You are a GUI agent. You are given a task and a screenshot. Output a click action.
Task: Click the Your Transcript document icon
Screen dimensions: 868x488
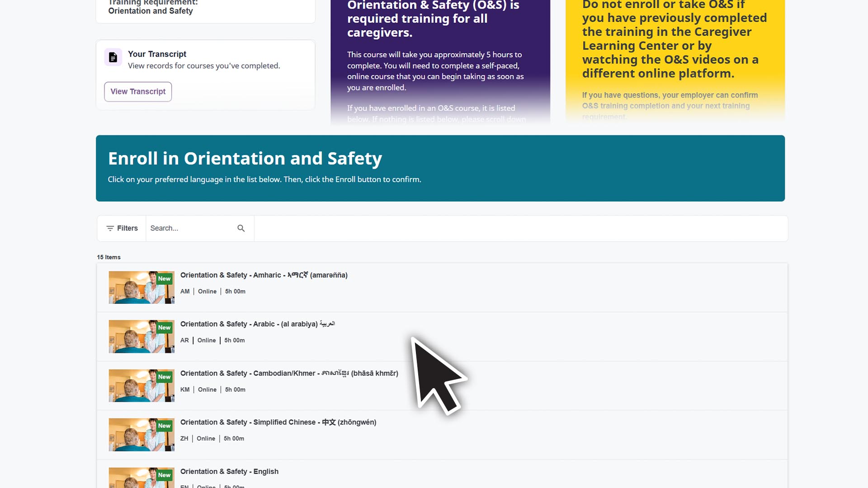113,57
